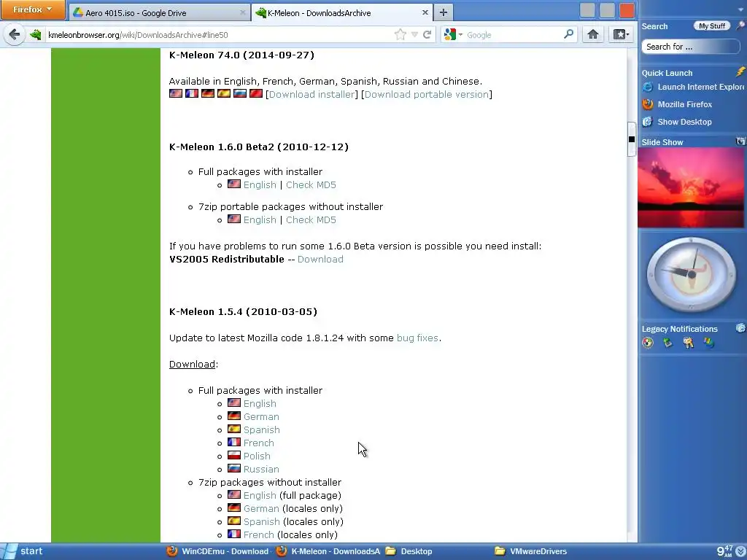747x560 pixels.
Task: Click Spanish (locales only) 7zip link
Action: 262,522
